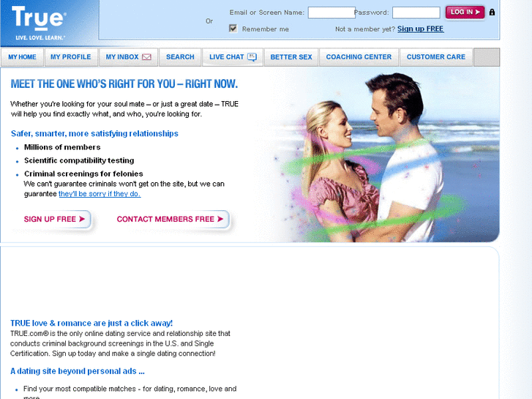The image size is (532, 399).
Task: Click the Not a member yet? text
Action: (365, 29)
